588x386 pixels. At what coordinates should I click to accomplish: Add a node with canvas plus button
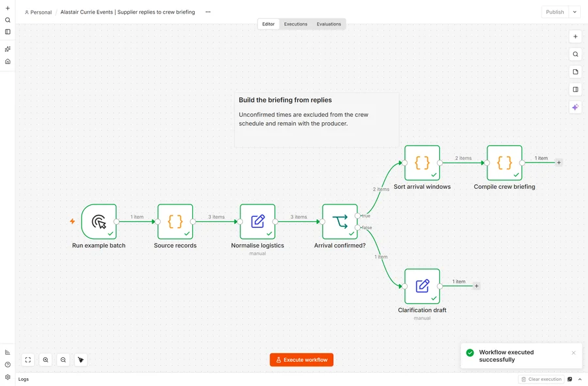click(575, 37)
